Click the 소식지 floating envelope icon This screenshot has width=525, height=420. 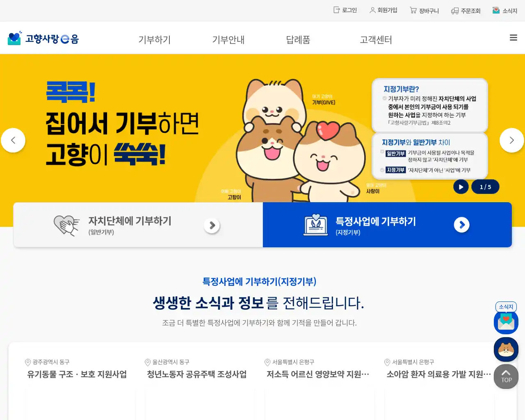point(506,322)
